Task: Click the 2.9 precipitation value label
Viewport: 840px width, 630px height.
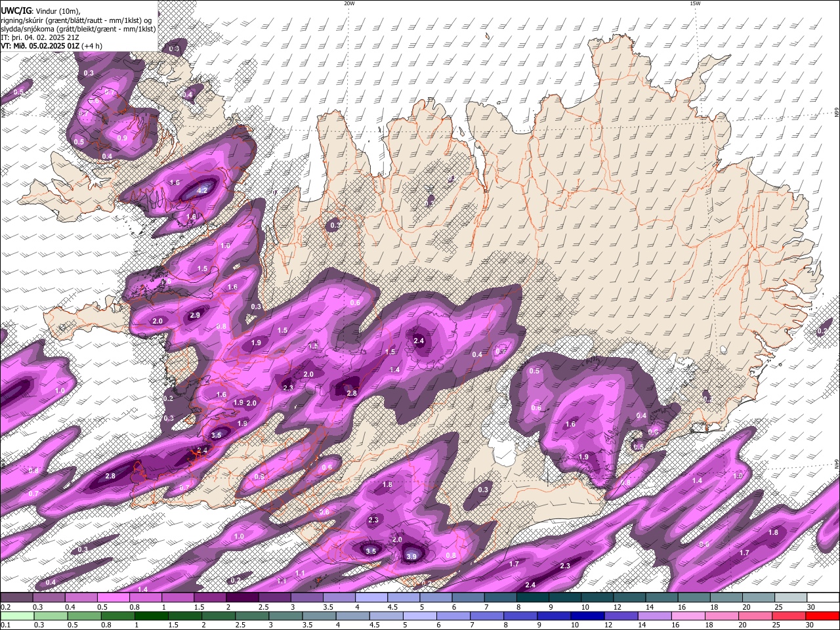Action: coord(195,315)
